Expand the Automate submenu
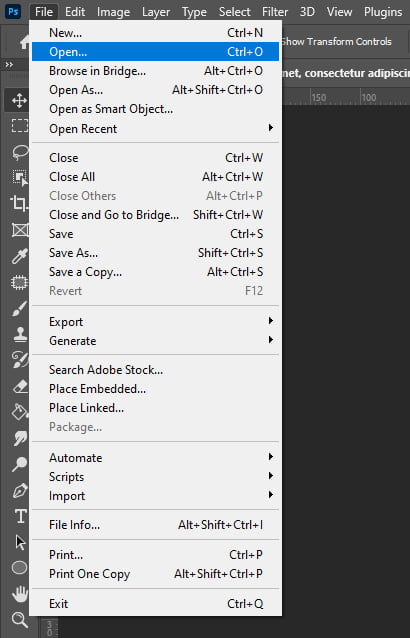 155,458
